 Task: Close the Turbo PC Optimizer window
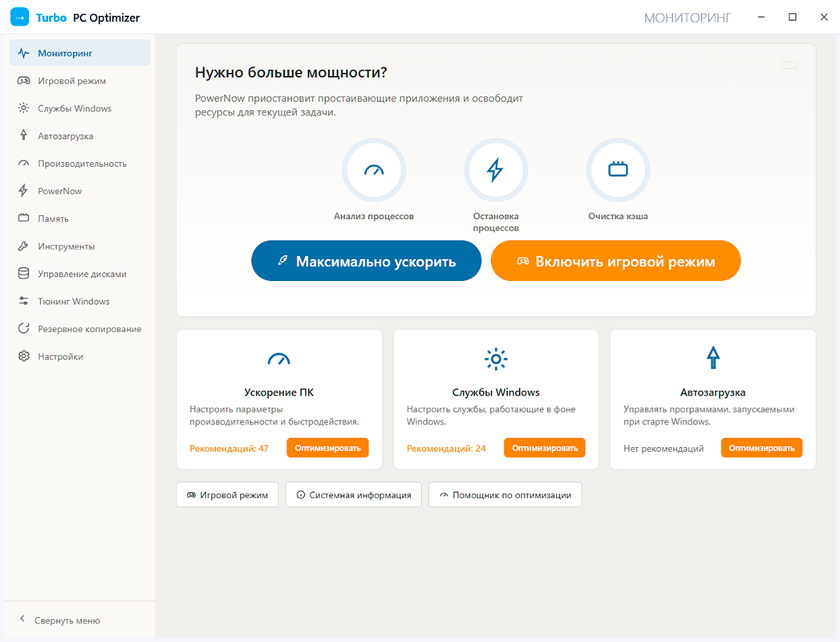pos(824,17)
